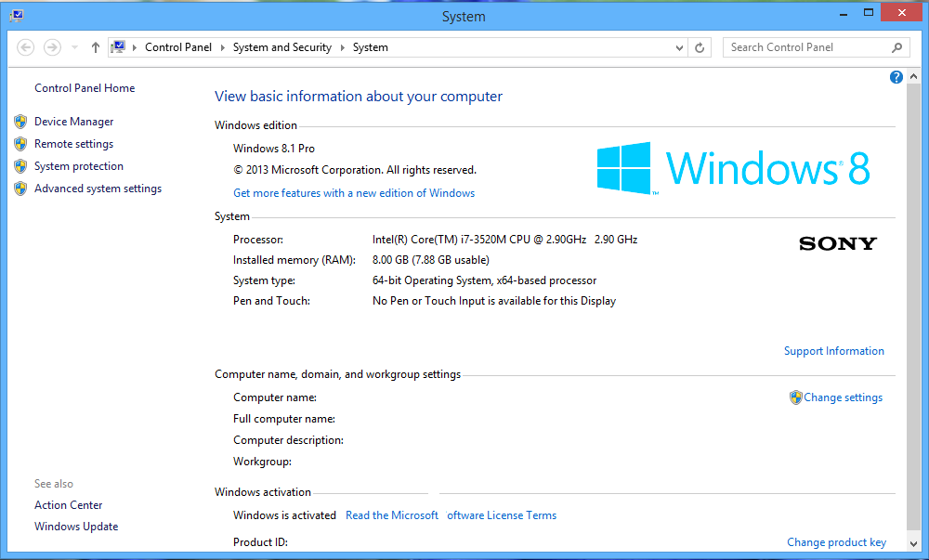
Task: Expand the chevron before Control Panel
Action: (135, 47)
